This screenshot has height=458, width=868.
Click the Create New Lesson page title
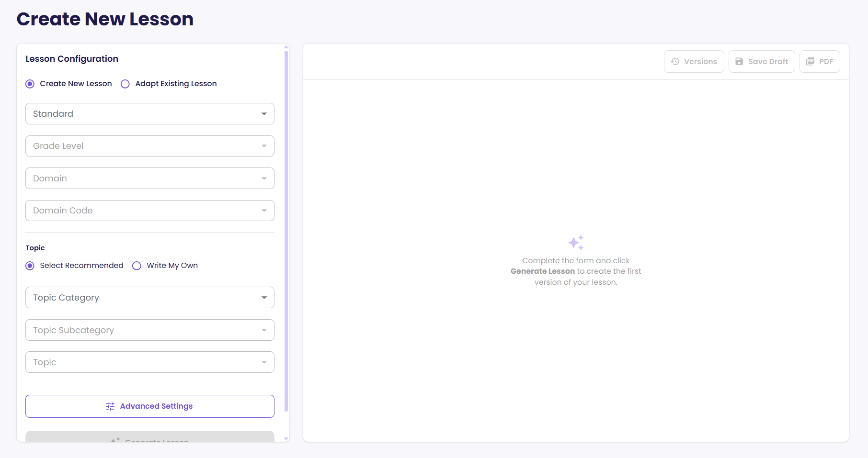pos(105,19)
